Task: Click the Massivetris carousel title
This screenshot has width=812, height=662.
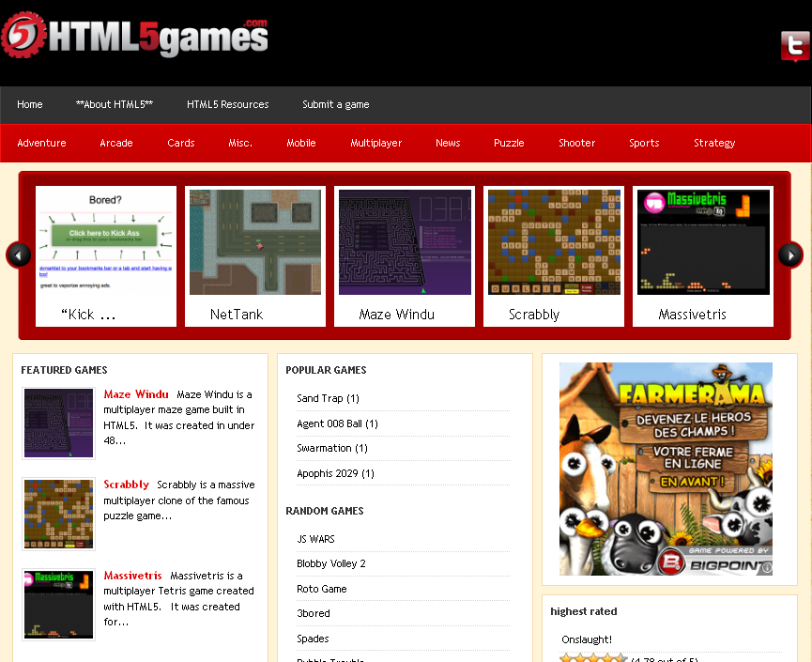Action: point(693,315)
